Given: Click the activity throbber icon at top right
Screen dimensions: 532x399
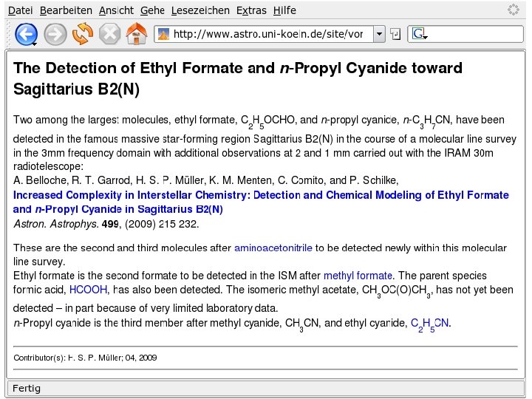Looking at the screenshot, I should coord(513,10).
